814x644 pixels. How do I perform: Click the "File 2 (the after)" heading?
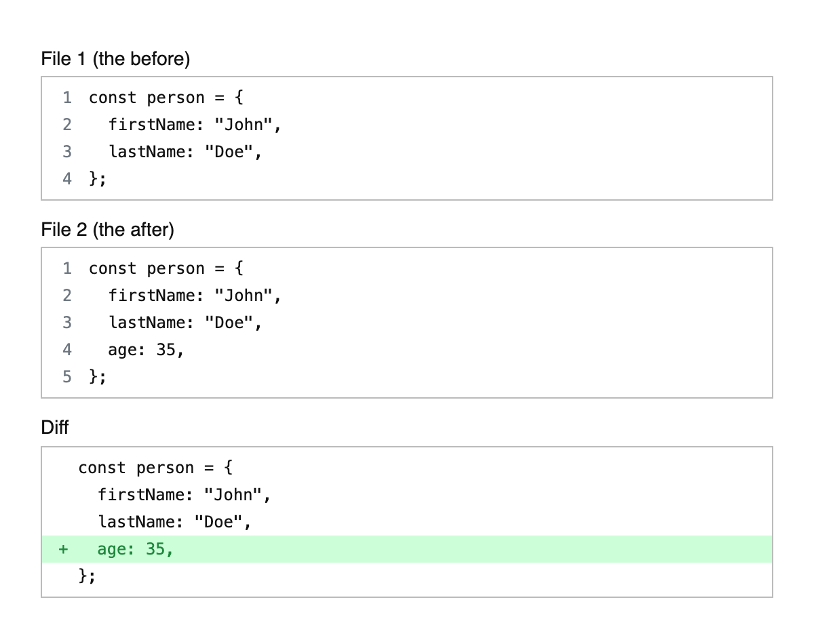(107, 230)
